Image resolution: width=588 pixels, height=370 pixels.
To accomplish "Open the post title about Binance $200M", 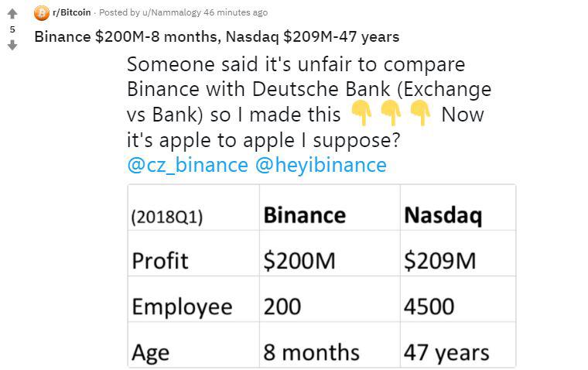I will [x=217, y=37].
